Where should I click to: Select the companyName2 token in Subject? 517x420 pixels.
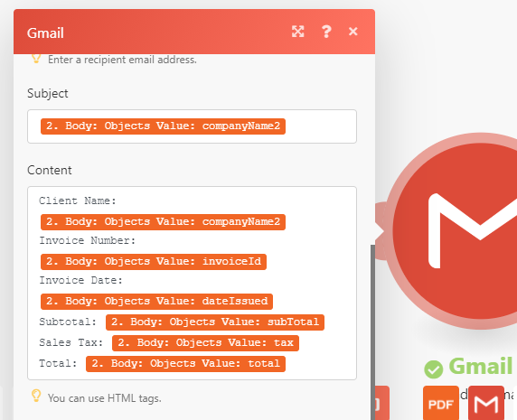[163, 126]
